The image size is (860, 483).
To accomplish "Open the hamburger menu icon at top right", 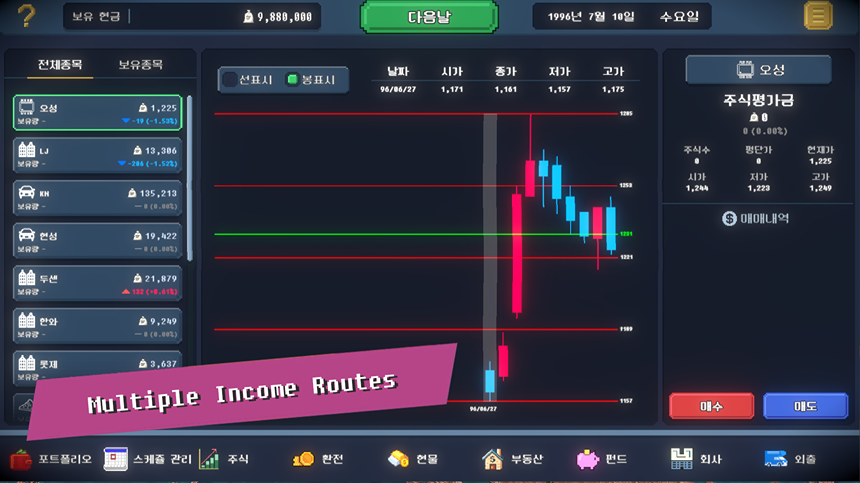I will (x=818, y=16).
